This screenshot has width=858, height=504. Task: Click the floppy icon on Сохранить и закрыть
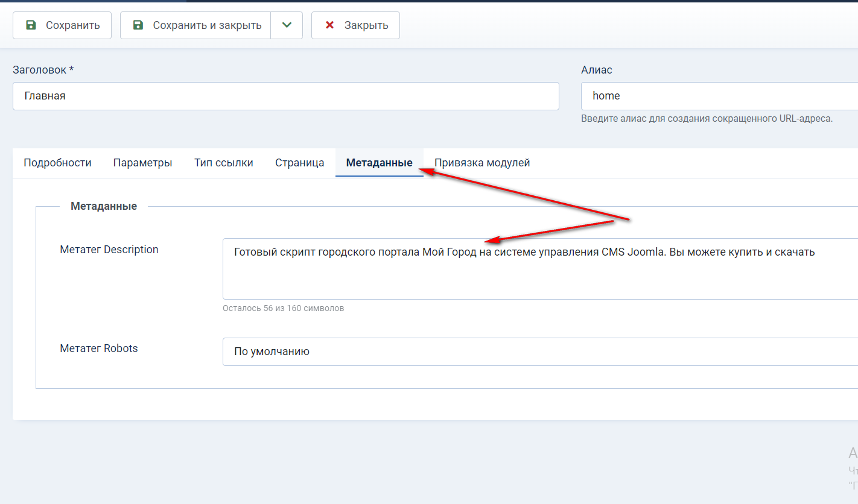[138, 25]
